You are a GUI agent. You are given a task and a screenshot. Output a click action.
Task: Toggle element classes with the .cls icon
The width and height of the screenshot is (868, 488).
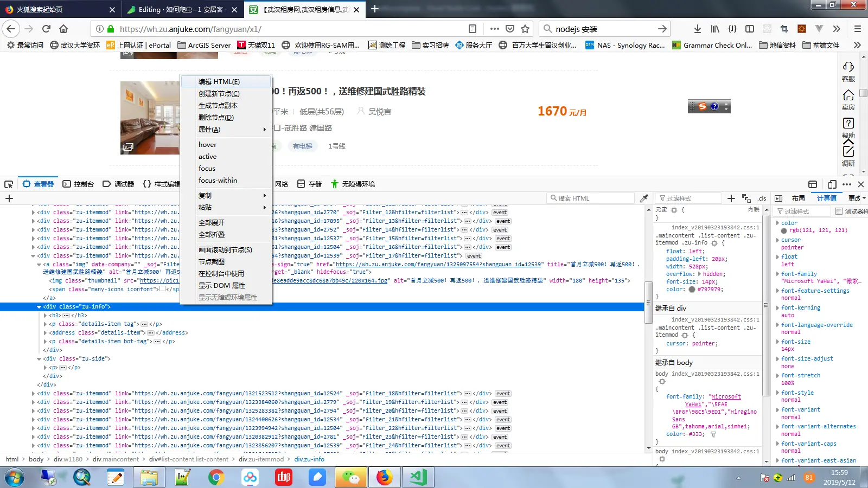tap(762, 198)
